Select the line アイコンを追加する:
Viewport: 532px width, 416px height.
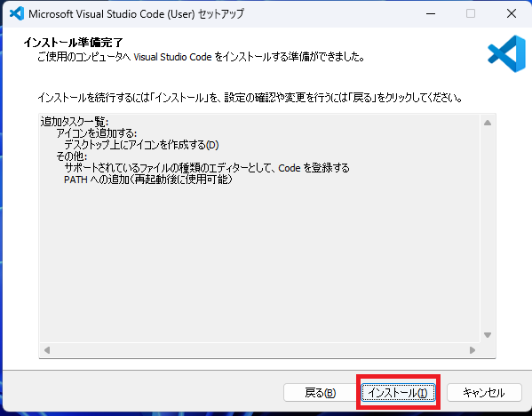pos(97,132)
